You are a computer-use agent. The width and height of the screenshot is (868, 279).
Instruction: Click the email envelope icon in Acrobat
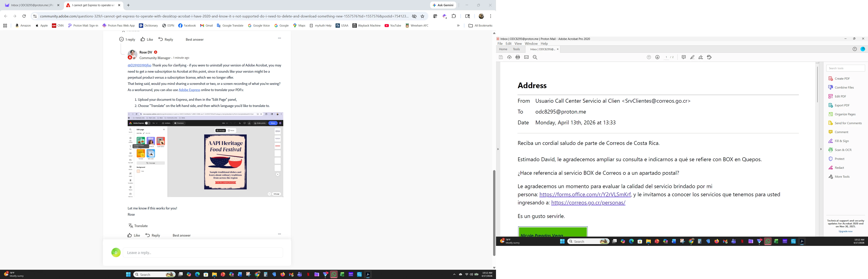tap(526, 57)
